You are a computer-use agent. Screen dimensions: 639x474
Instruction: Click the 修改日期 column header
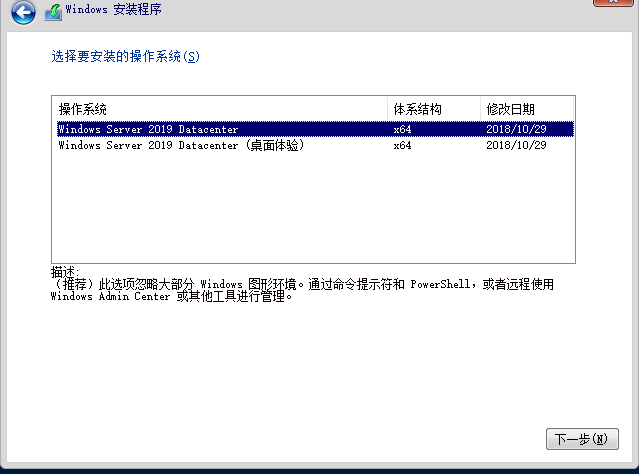coord(527,109)
